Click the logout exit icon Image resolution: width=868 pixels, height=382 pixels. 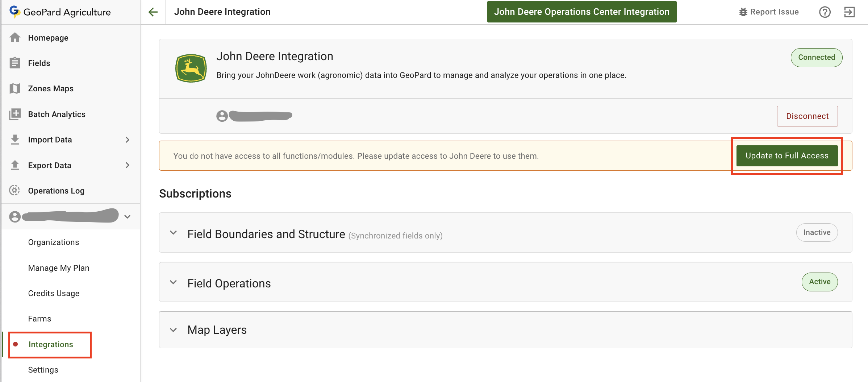[849, 12]
